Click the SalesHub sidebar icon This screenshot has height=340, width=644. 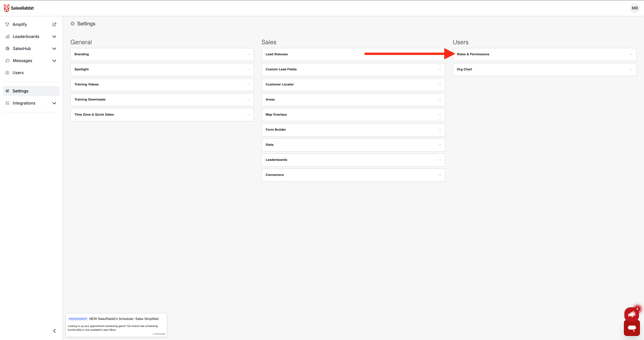[x=8, y=48]
